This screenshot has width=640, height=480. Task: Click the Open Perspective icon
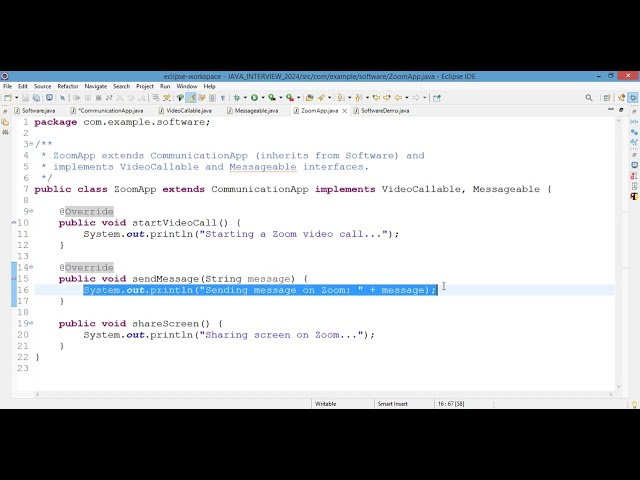tap(607, 98)
